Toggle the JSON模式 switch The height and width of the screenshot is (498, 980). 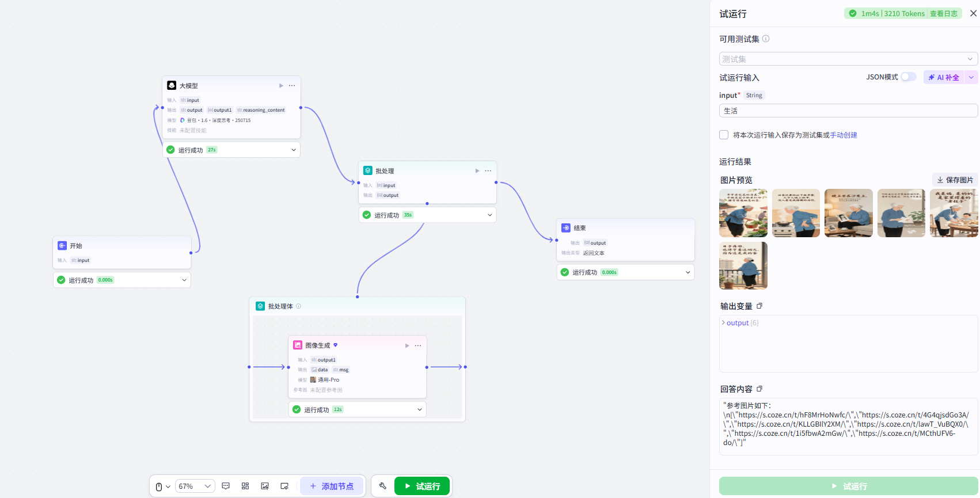point(909,77)
